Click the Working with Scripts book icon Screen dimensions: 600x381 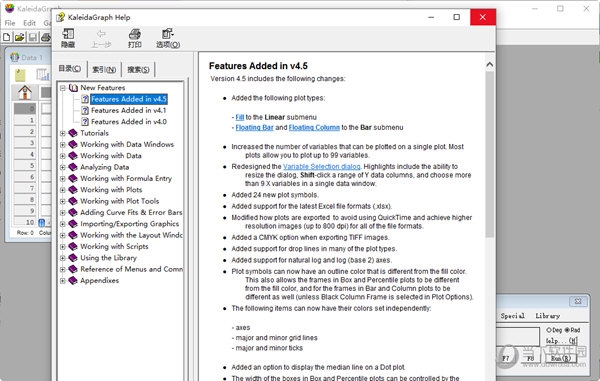[x=73, y=246]
